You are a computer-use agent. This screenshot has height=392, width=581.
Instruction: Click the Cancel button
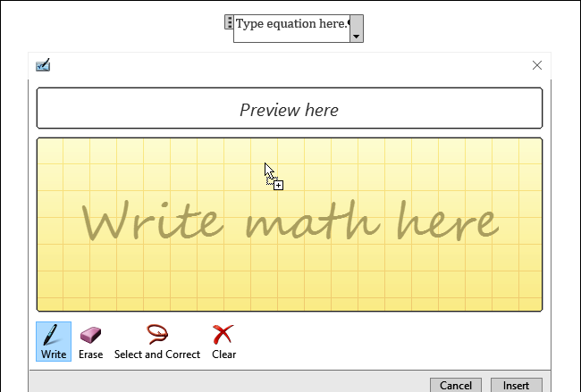pos(455,385)
